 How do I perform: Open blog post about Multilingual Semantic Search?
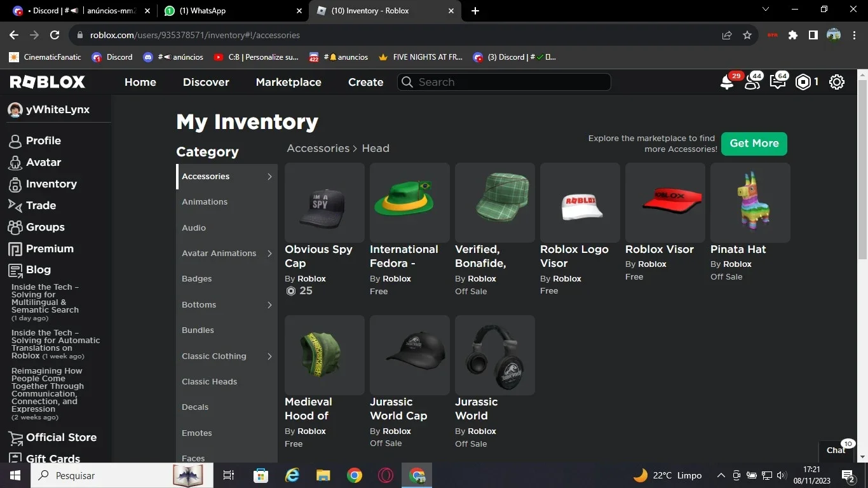click(45, 299)
